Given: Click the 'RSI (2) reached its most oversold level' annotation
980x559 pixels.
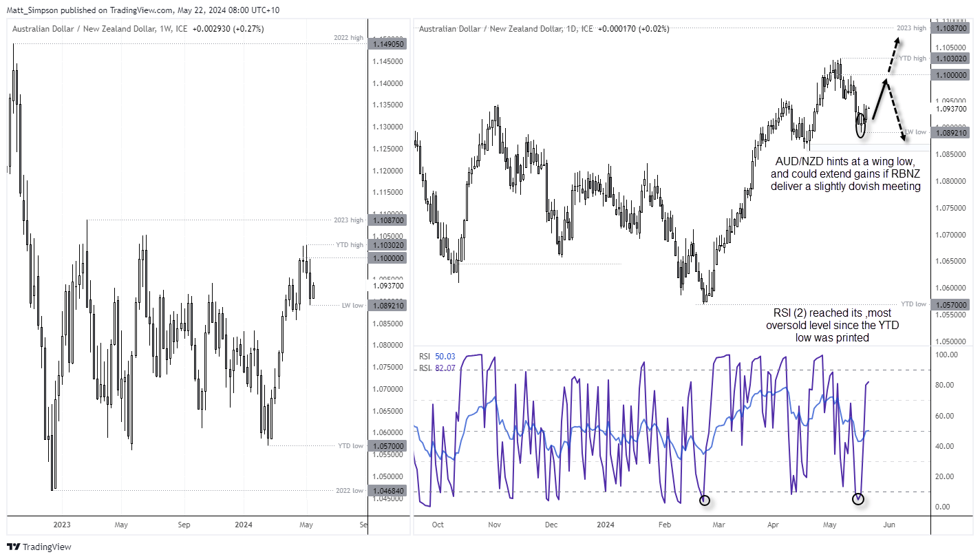Looking at the screenshot, I should tap(833, 325).
